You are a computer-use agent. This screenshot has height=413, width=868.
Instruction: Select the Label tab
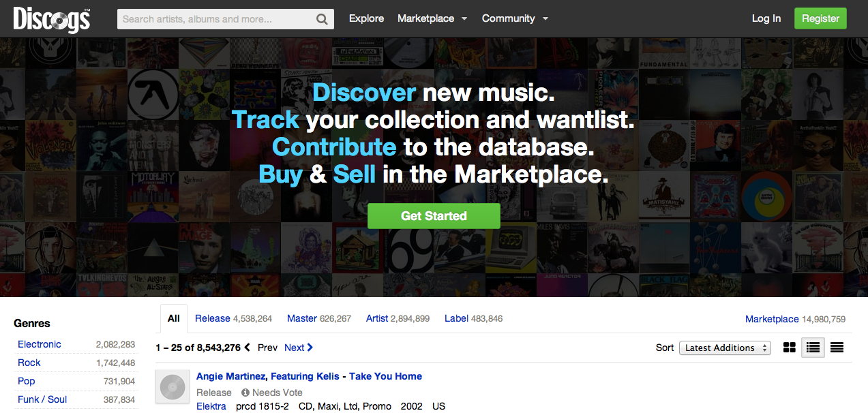tap(456, 318)
